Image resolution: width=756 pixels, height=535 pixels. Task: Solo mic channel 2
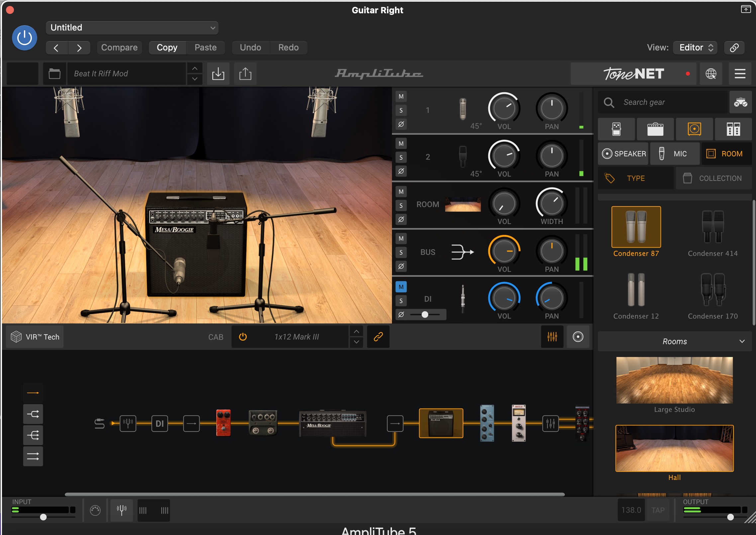coord(401,158)
